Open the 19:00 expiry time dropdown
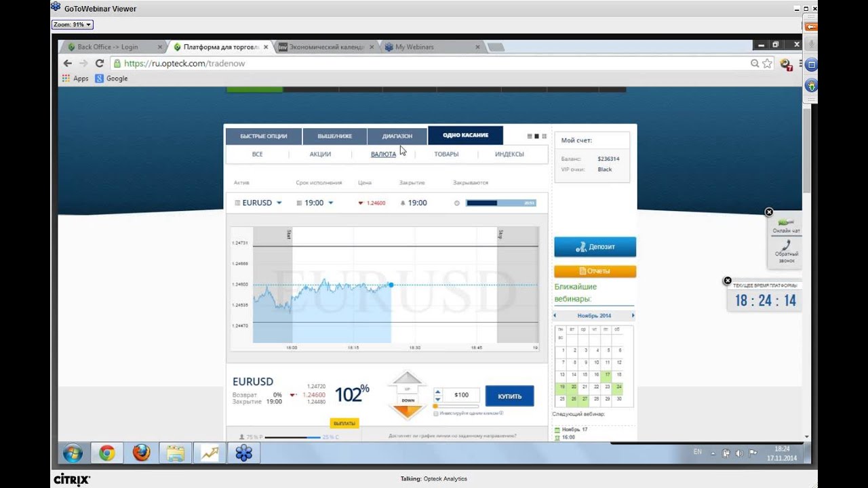The width and height of the screenshot is (868, 488). pos(315,203)
